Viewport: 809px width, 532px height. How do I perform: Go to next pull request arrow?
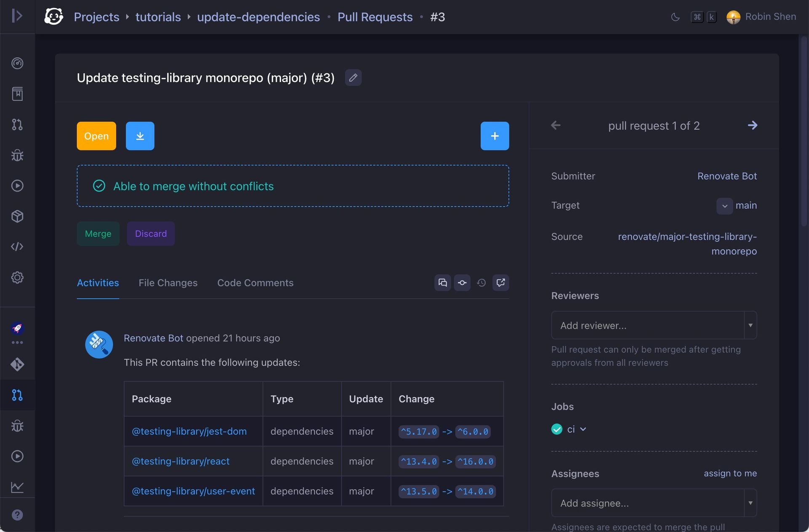pyautogui.click(x=752, y=126)
